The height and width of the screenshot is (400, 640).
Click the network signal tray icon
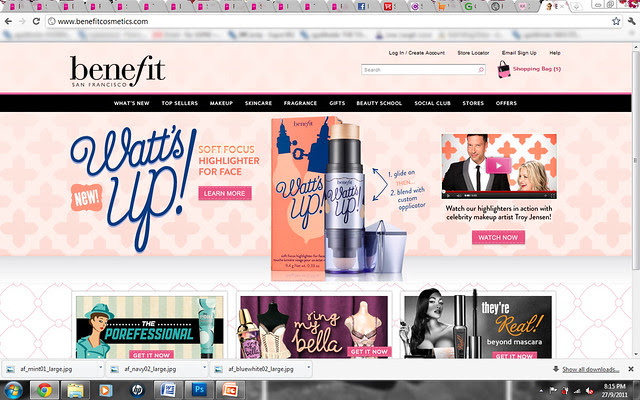coord(577,391)
